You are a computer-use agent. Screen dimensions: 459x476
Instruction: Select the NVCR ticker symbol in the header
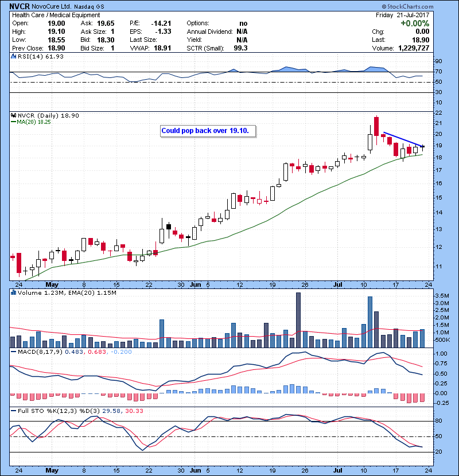coord(20,6)
